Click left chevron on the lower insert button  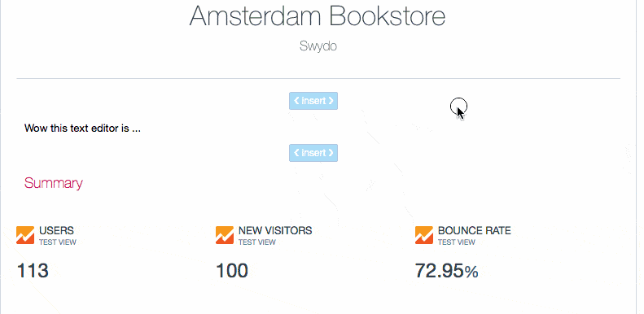(x=296, y=153)
